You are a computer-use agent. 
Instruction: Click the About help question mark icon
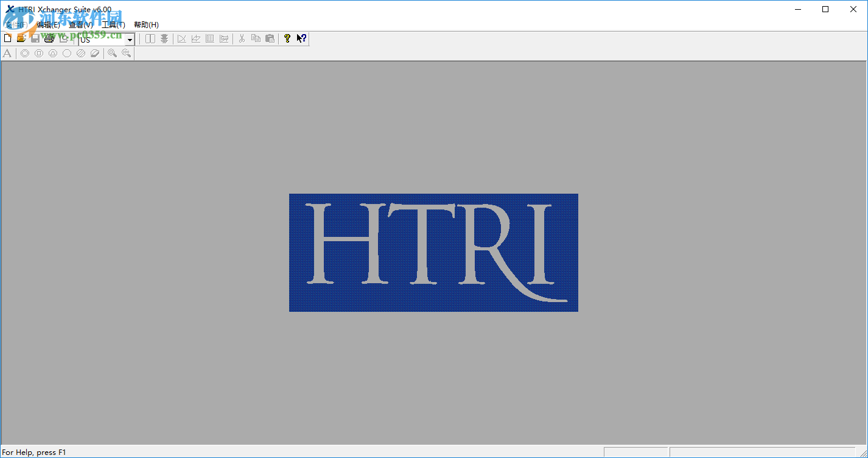click(287, 38)
